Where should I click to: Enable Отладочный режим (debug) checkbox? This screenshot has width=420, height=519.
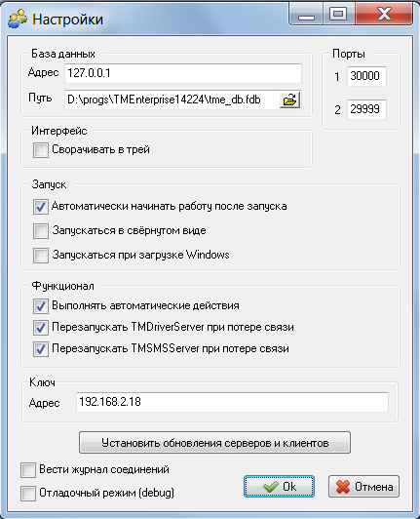pos(28,494)
